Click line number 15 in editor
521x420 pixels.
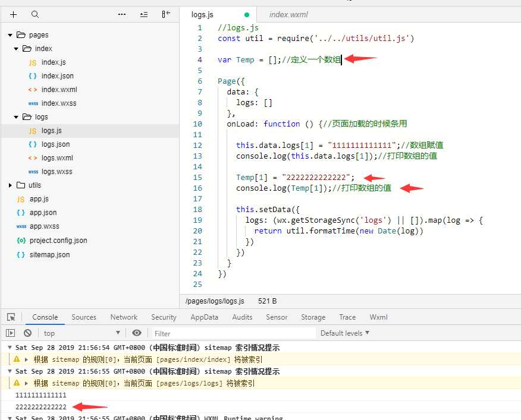tap(197, 178)
